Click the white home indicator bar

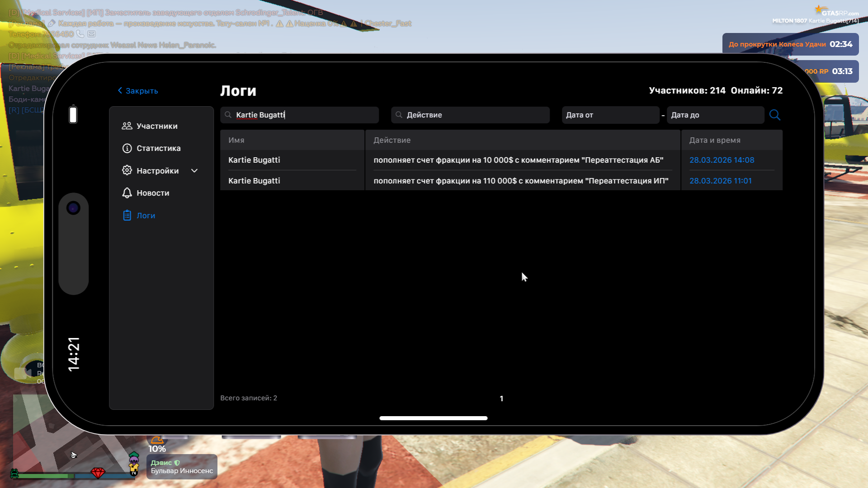pos(433,418)
